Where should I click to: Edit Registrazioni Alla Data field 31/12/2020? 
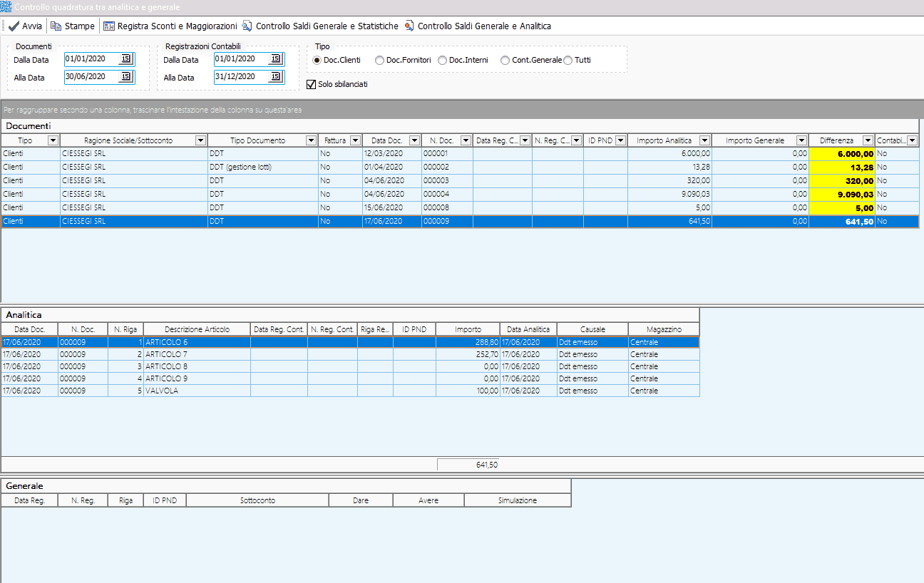coord(241,77)
